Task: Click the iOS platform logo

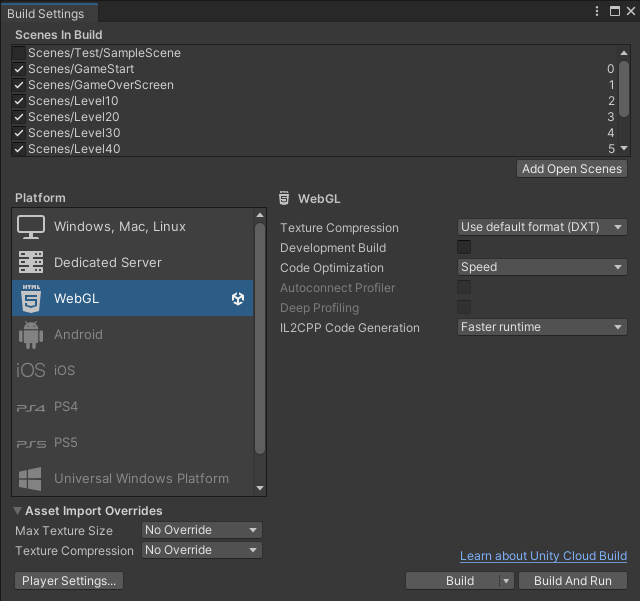Action: point(31,370)
